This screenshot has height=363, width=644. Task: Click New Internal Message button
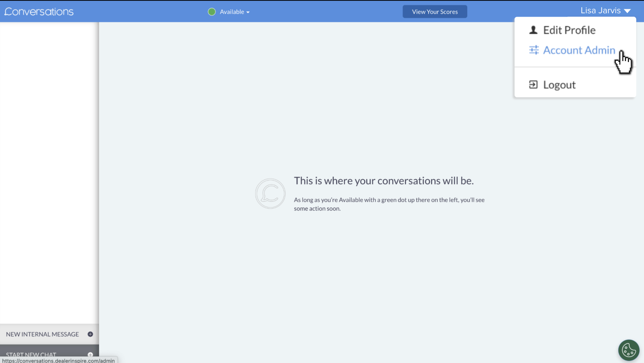click(50, 334)
